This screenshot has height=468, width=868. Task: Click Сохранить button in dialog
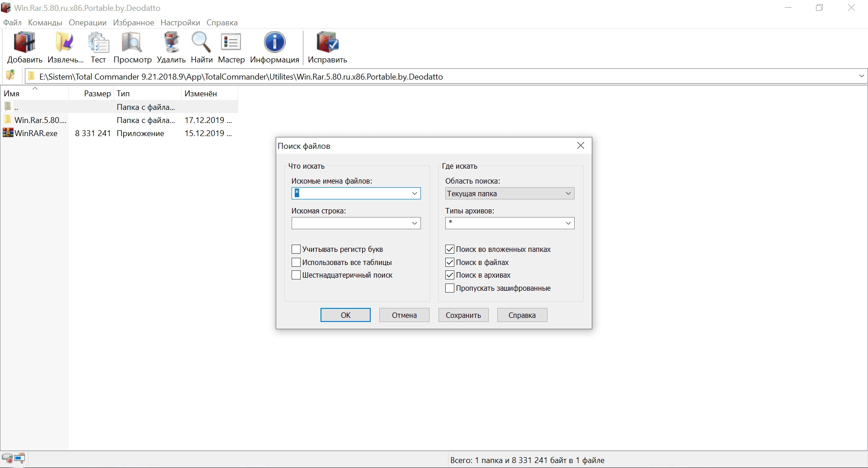point(463,315)
